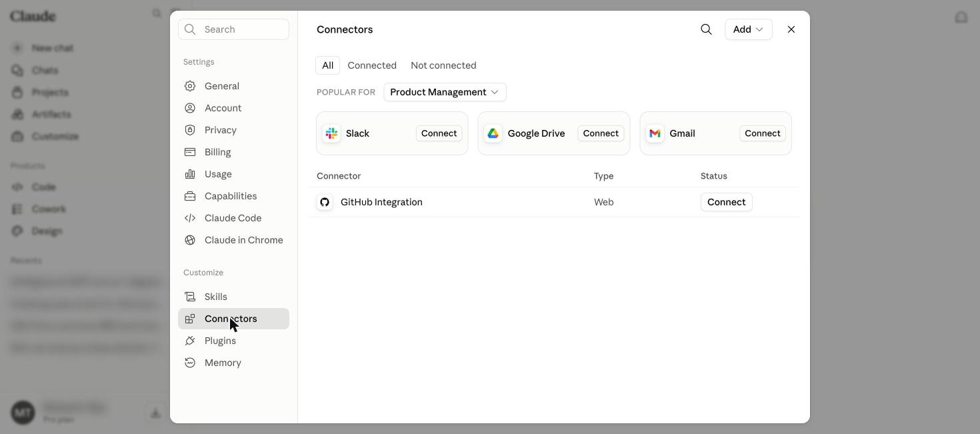Click the download icon near the profile
Image resolution: width=980 pixels, height=434 pixels.
155,413
